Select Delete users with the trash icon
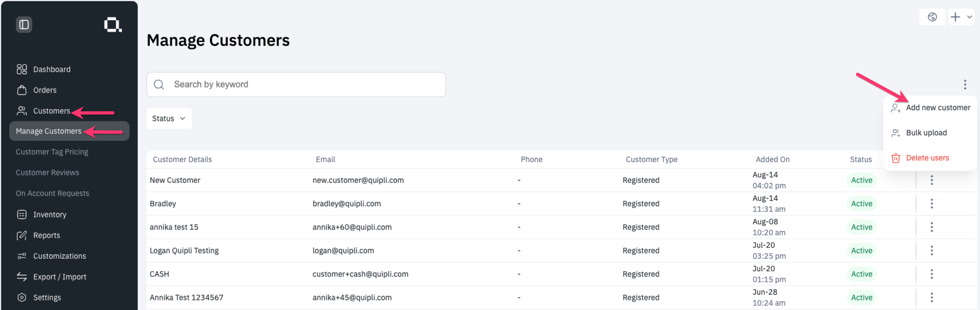Screen dimensions: 980x310 [927, 158]
